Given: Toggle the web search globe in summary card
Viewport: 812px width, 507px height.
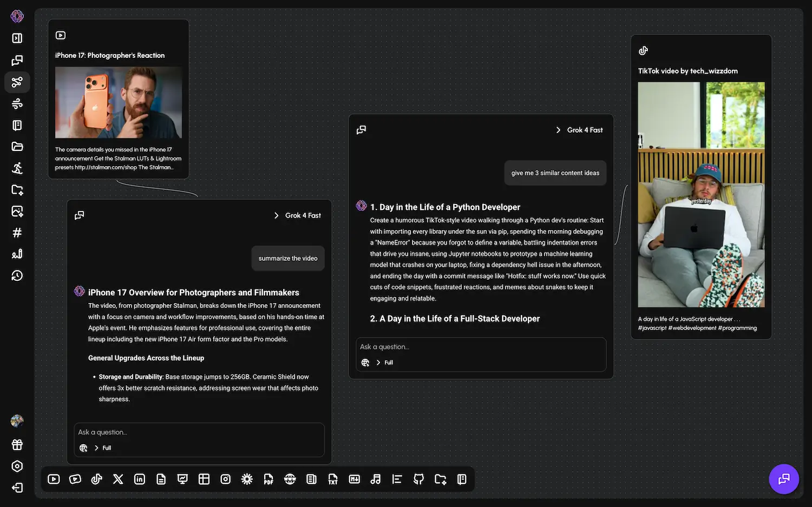Looking at the screenshot, I should (83, 447).
